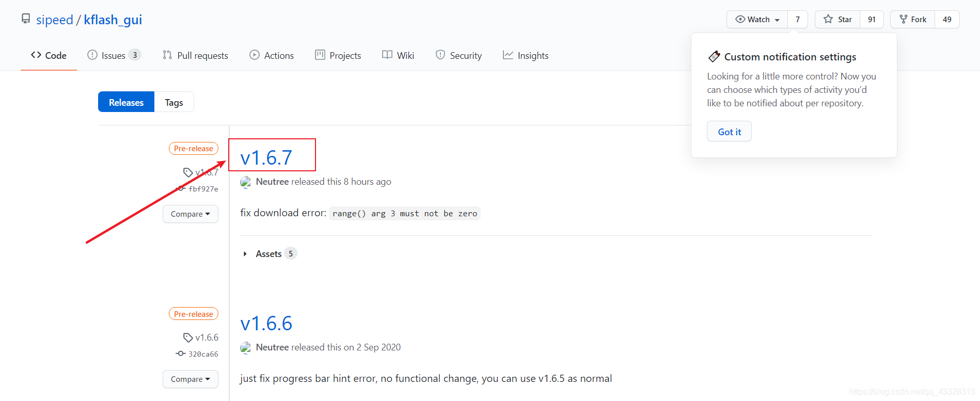The height and width of the screenshot is (401, 980).
Task: Click the watchers count 7
Action: click(x=798, y=19)
